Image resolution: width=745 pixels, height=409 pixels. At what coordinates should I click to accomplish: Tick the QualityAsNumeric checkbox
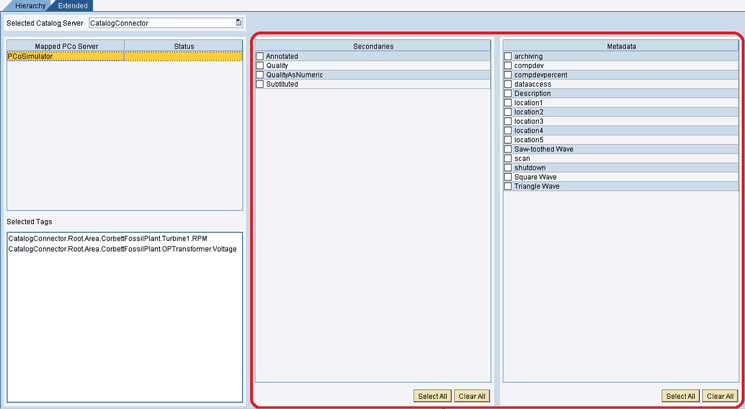pos(260,75)
